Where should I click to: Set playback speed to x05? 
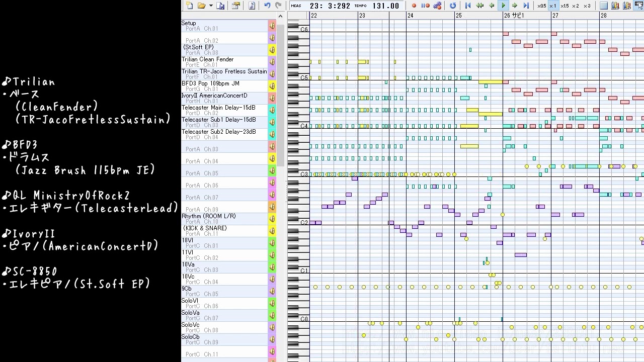[541, 6]
